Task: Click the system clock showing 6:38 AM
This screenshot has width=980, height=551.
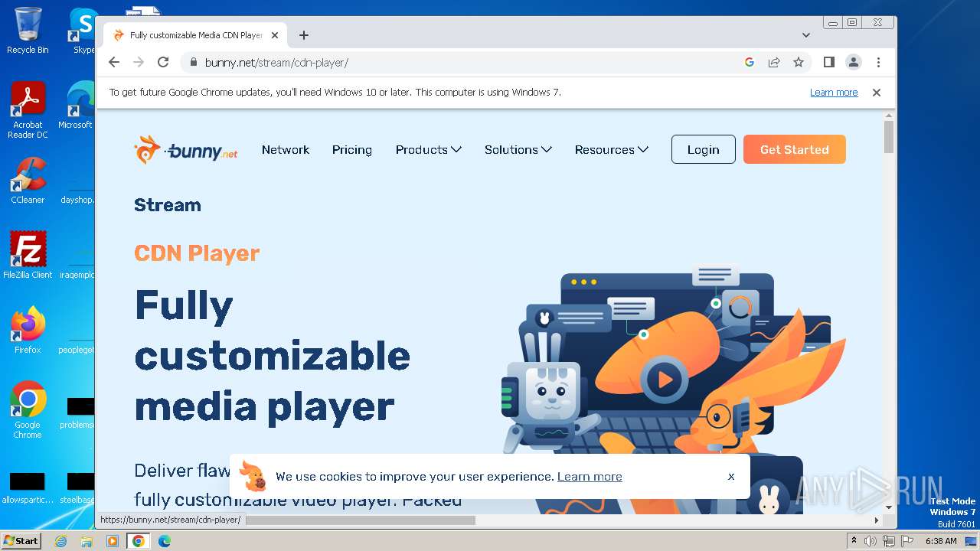Action: (941, 541)
